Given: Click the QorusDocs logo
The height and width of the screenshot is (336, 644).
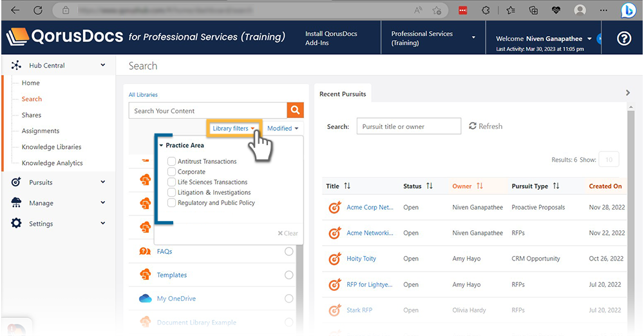Looking at the screenshot, I should pyautogui.click(x=64, y=37).
